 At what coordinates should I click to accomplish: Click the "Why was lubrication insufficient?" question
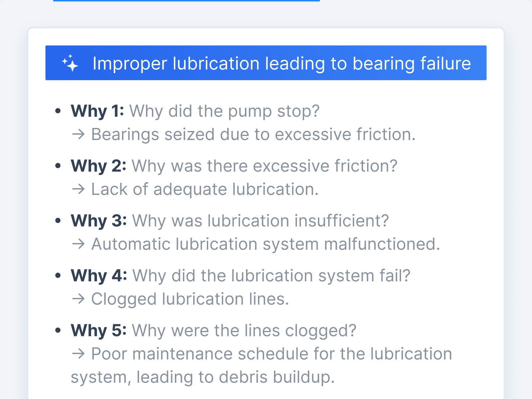260,220
